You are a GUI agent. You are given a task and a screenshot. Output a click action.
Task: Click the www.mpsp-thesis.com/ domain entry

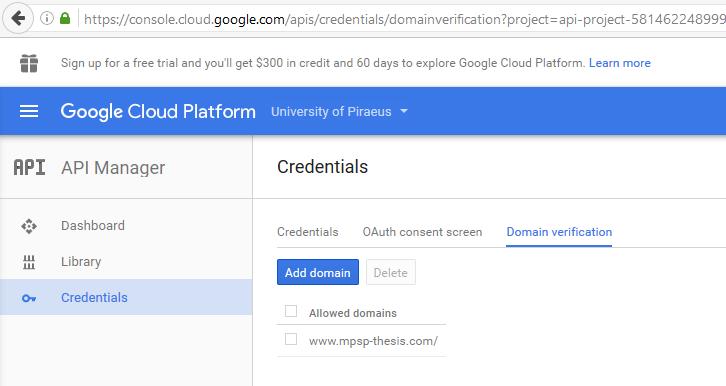[x=373, y=341]
